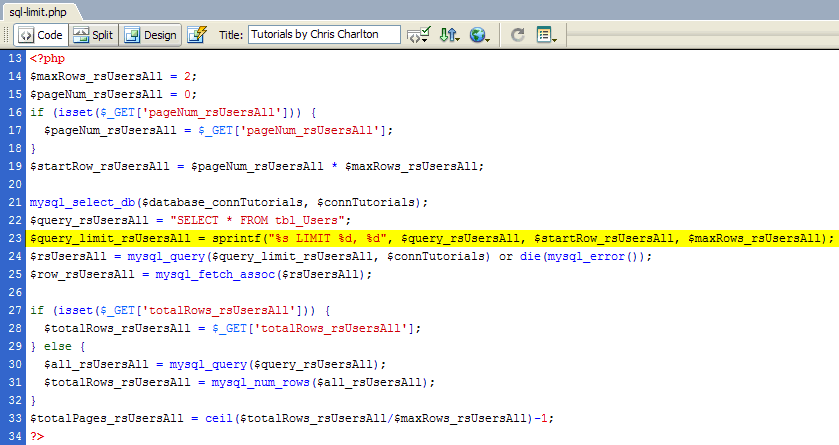Switch to Split view

point(93,35)
